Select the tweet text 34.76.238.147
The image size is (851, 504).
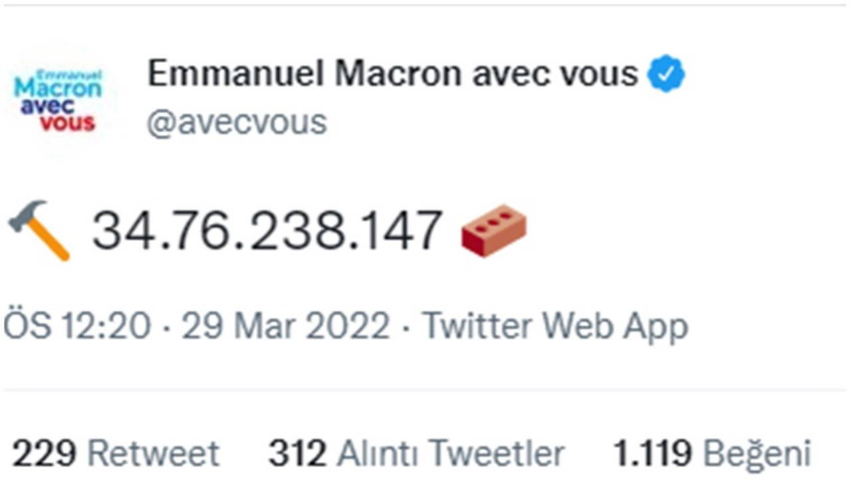point(267,231)
